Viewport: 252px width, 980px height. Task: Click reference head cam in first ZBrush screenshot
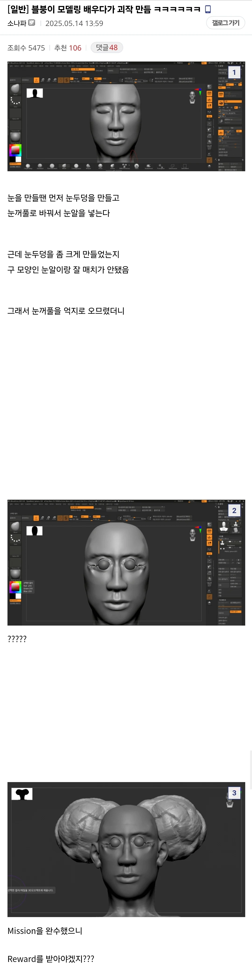(192, 97)
